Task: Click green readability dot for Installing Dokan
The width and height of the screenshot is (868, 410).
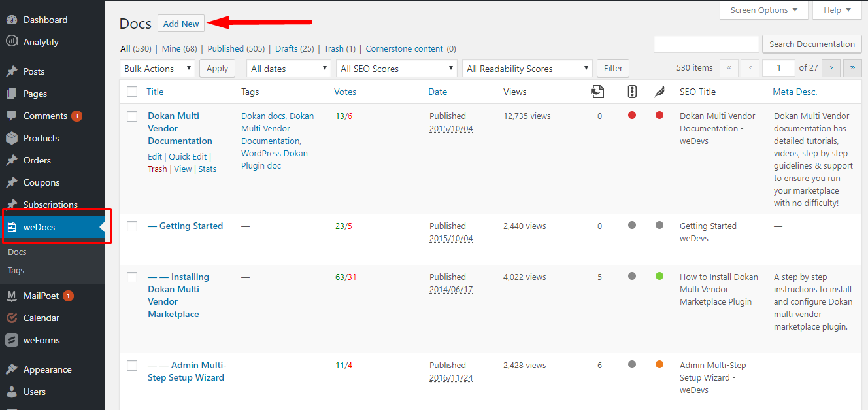Action: coord(659,276)
